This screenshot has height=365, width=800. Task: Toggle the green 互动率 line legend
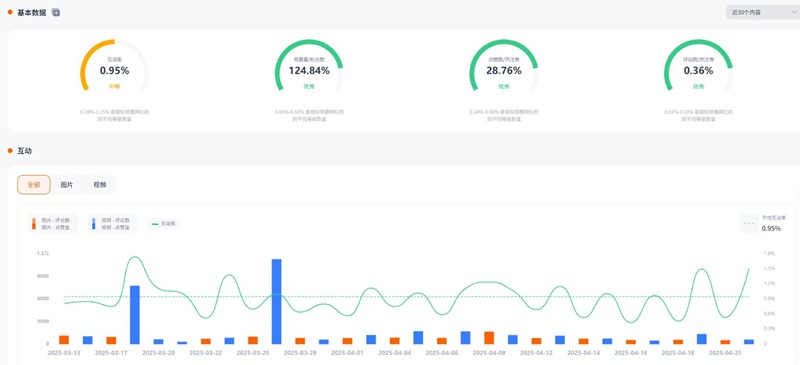tap(163, 224)
